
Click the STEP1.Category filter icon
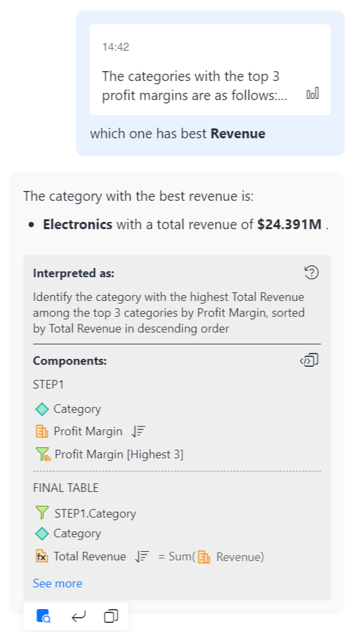pos(42,513)
